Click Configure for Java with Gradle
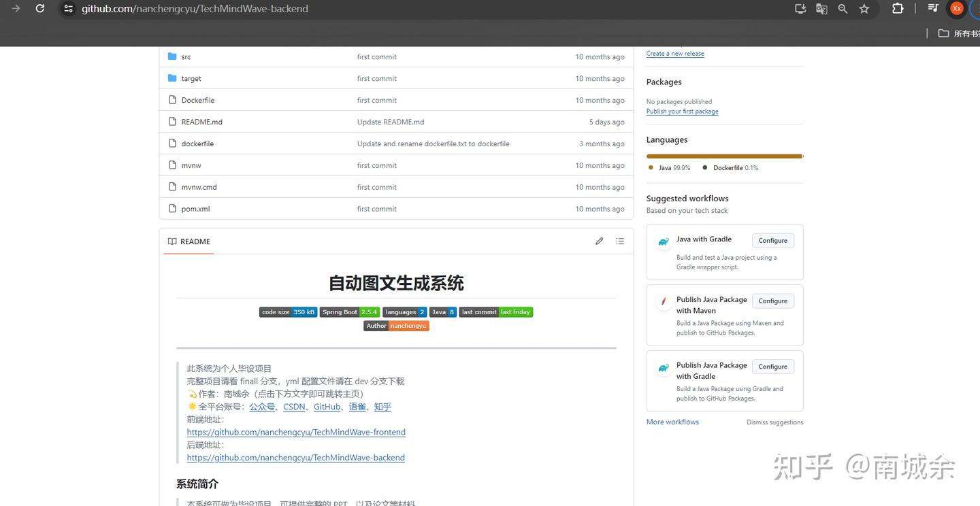 [772, 240]
